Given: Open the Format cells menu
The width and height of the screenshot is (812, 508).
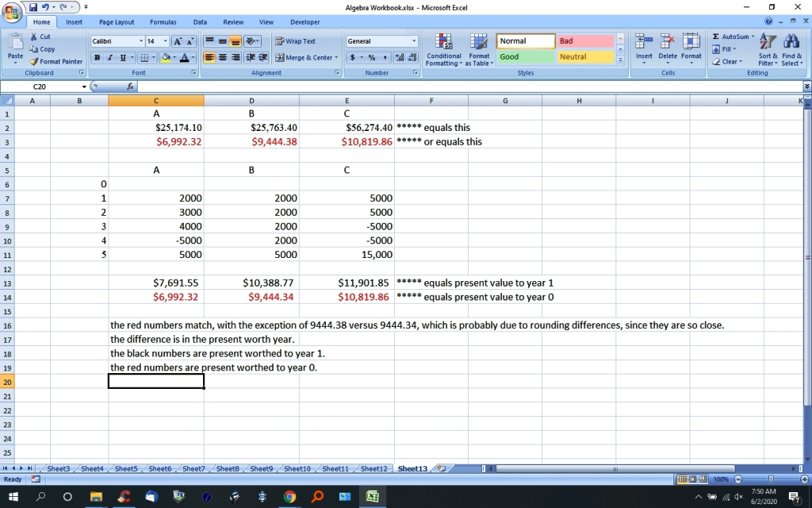Looking at the screenshot, I should pos(691,48).
